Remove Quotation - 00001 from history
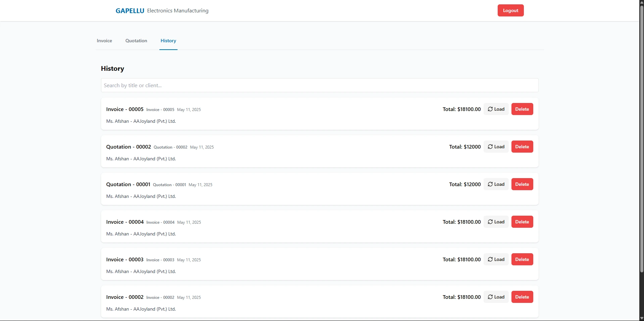This screenshot has height=321, width=644. coord(522,184)
